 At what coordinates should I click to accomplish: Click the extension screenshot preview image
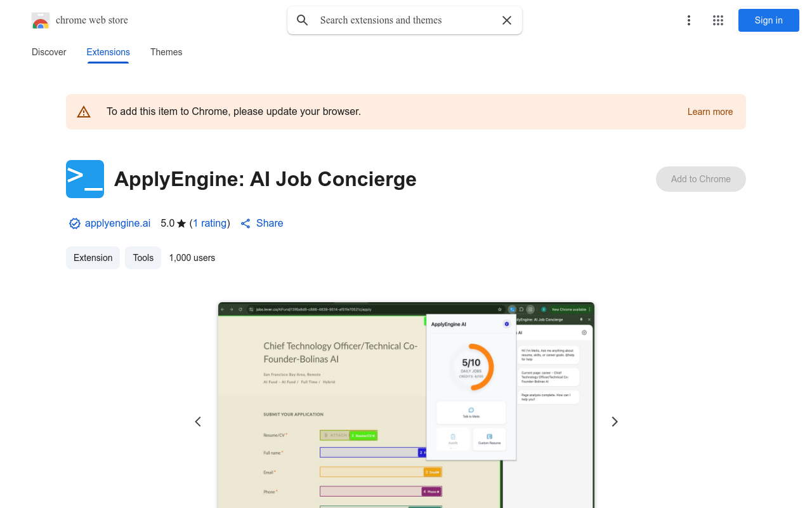pos(406,405)
